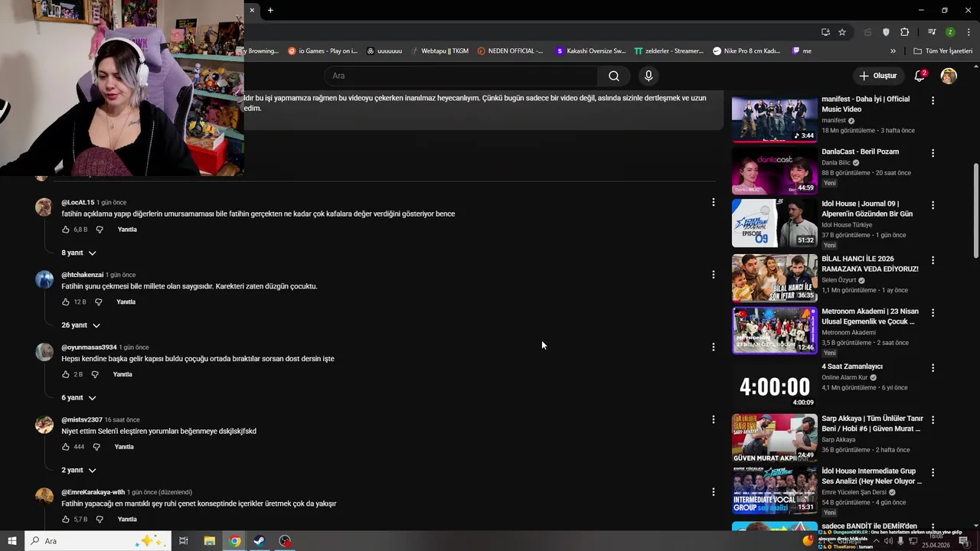Screen dimensions: 980x551
Task: Open Idol House Journal 09 video title
Action: coord(867,209)
